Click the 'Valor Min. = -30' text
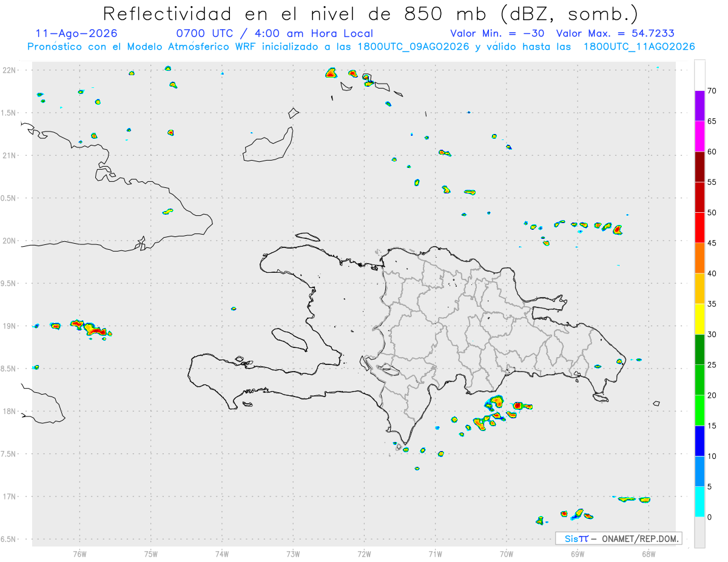This screenshot has height=562, width=728. pyautogui.click(x=498, y=33)
